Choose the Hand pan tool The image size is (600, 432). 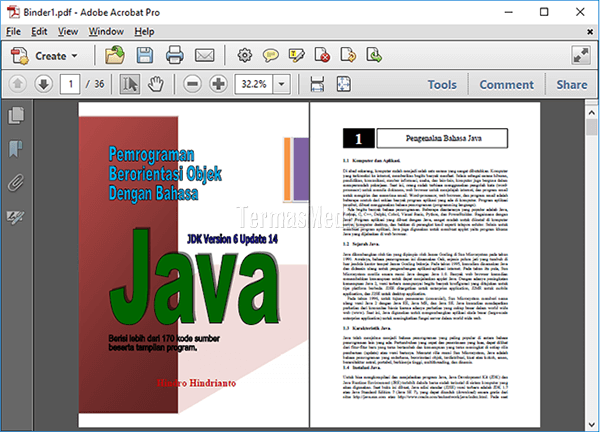[156, 84]
